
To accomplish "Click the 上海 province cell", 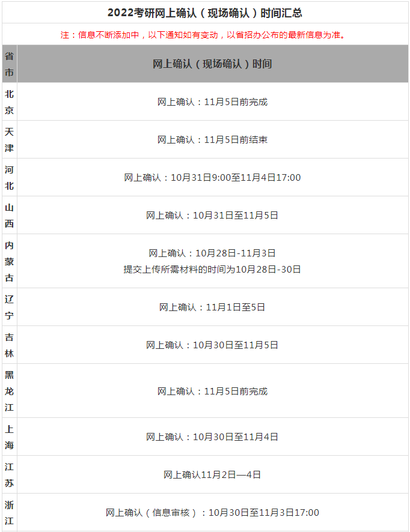I will 9,437.
